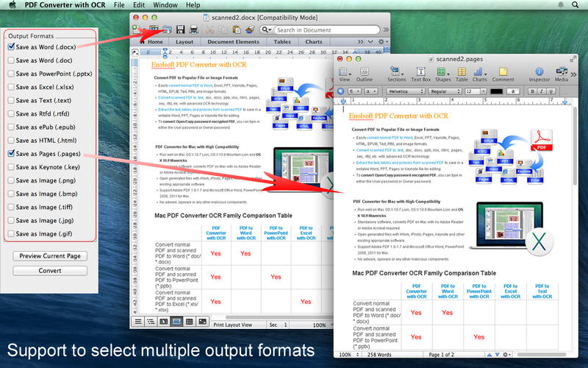
Task: Click the Templates icon in Word toolbar
Action: pyautogui.click(x=154, y=29)
